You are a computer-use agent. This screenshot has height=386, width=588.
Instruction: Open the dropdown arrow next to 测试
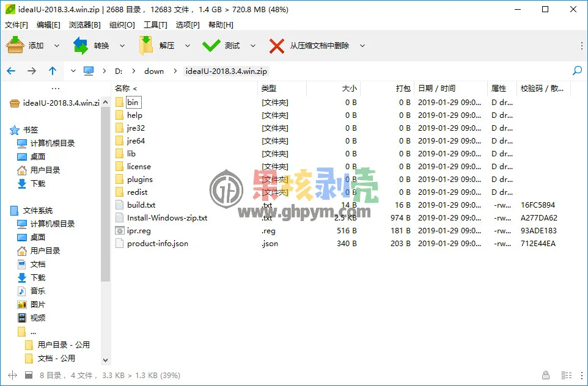(253, 46)
